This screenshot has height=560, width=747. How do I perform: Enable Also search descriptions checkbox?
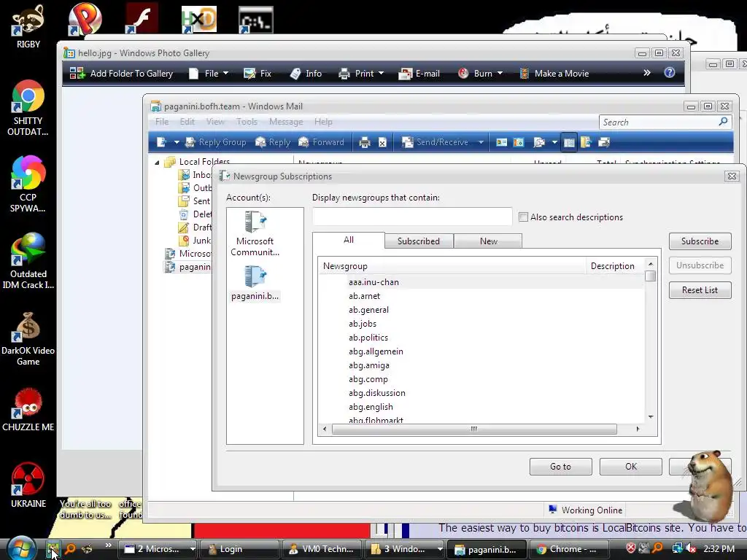click(x=523, y=217)
